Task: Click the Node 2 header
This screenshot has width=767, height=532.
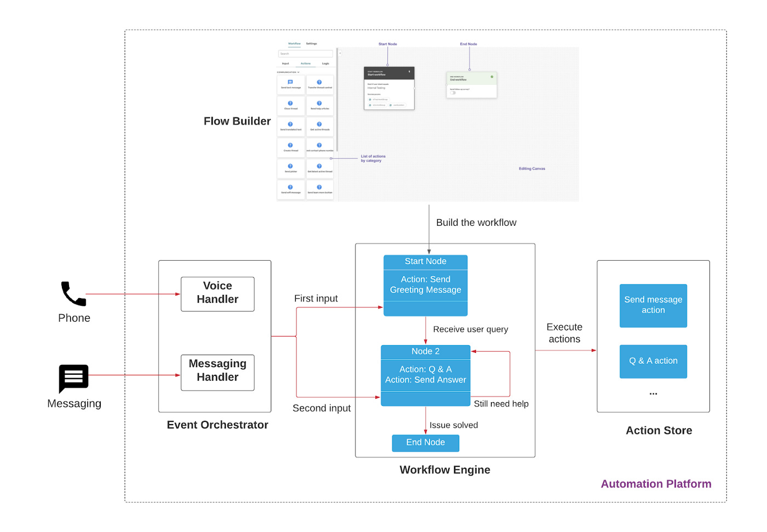Action: coord(426,352)
